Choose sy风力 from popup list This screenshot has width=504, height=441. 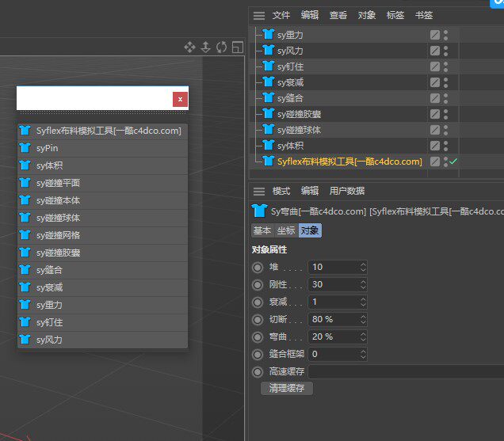pyautogui.click(x=102, y=340)
